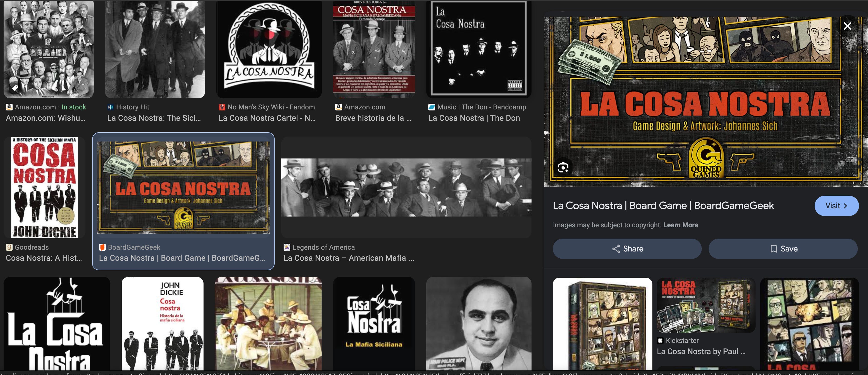This screenshot has width=868, height=375.
Task: Click Amazon favicon for Breve historia result
Action: tap(338, 107)
